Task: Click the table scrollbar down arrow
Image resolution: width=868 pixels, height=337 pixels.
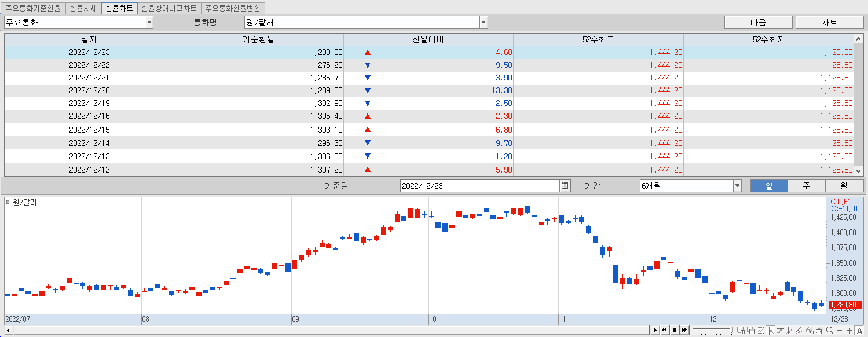Action: [x=858, y=171]
